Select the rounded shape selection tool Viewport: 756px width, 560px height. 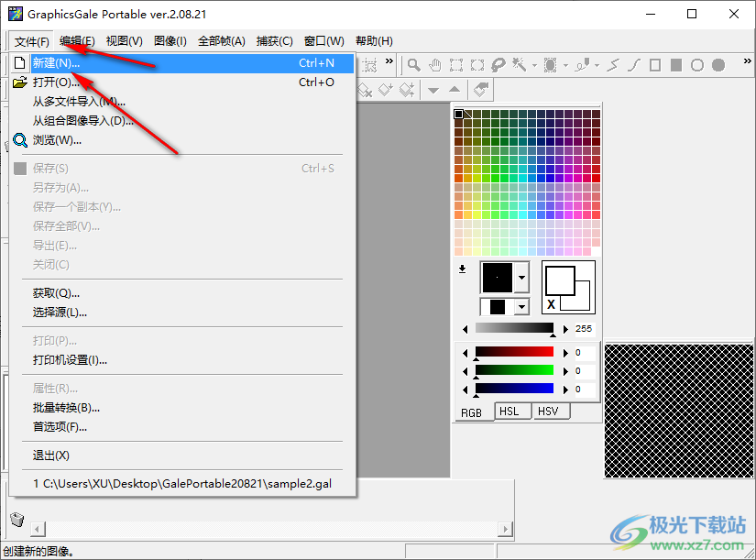coord(550,65)
